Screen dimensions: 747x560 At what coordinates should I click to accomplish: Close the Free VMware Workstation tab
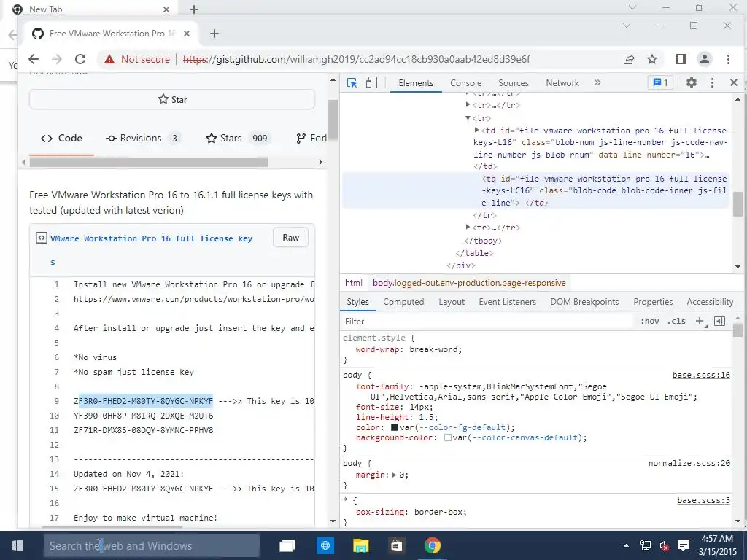tap(187, 34)
